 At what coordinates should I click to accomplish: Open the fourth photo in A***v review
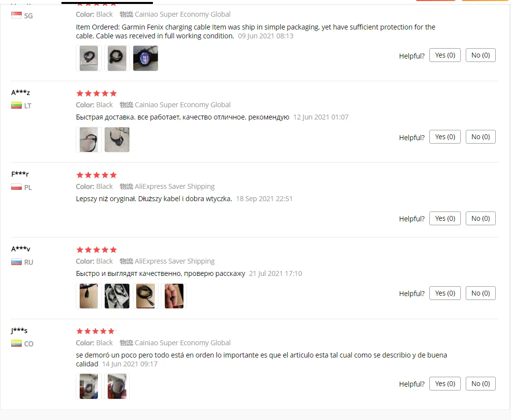click(x=174, y=296)
